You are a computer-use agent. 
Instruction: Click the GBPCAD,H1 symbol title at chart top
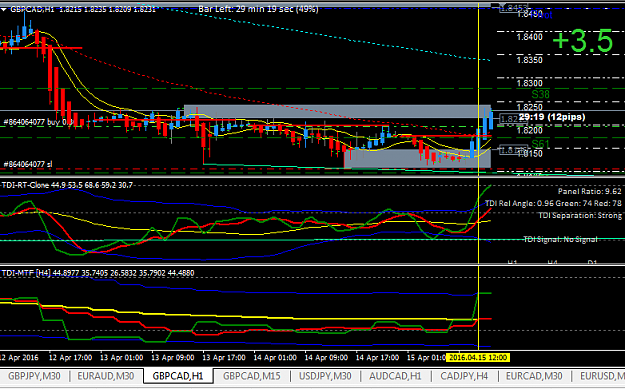(x=32, y=9)
